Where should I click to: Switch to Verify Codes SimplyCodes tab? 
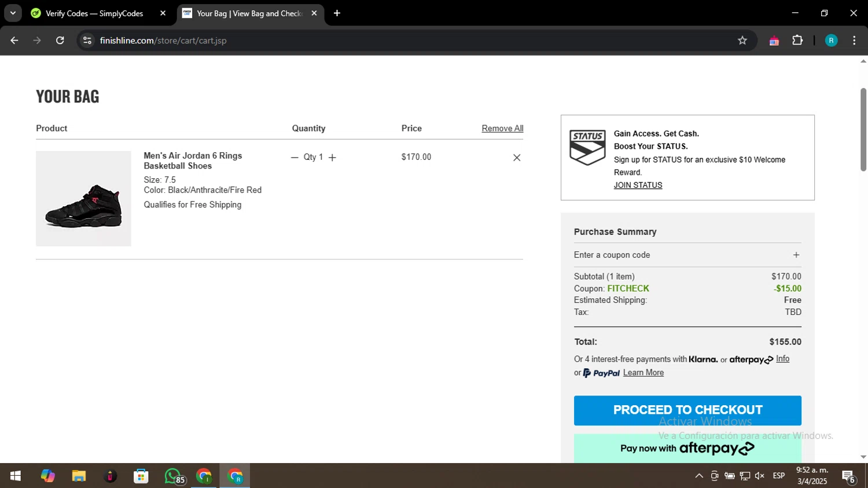(x=94, y=13)
